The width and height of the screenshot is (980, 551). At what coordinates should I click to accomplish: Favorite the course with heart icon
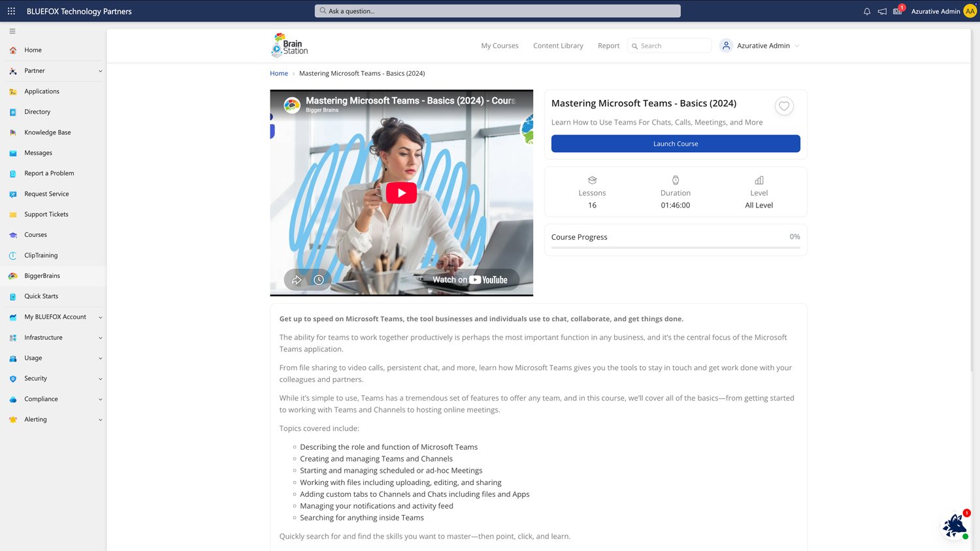[784, 106]
